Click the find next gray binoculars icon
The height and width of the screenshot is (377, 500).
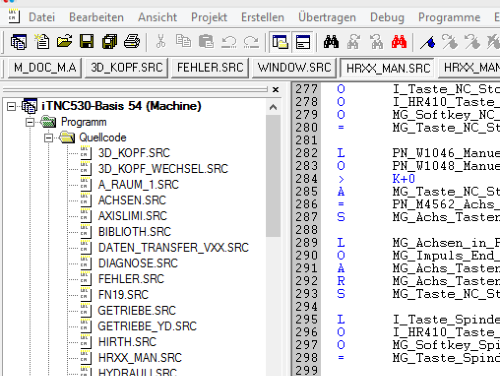354,42
